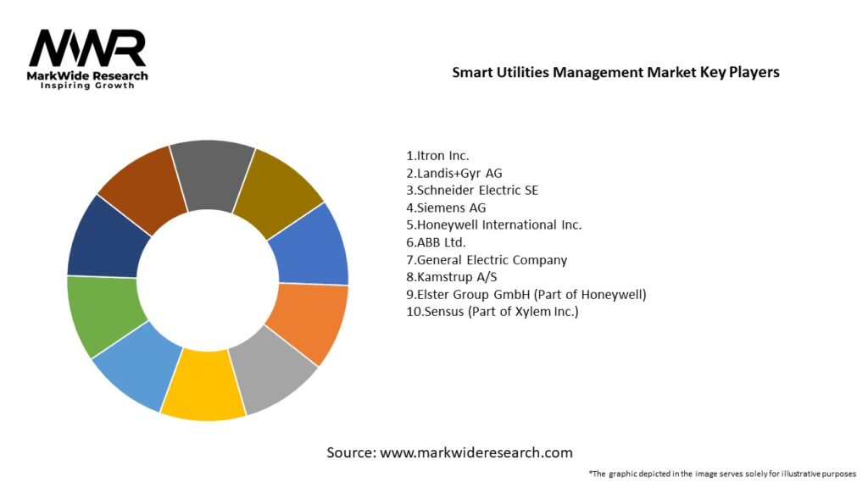Select the light blue donut segment
Image resolution: width=868 pixels, height=488 pixels.
[x=133, y=369]
